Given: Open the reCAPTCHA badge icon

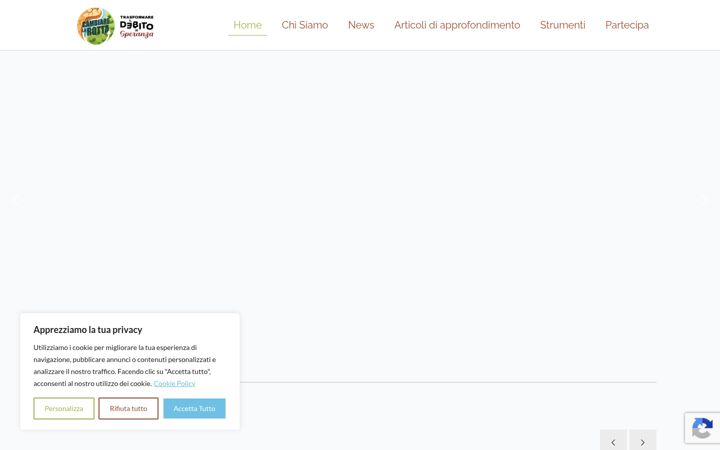Looking at the screenshot, I should tap(702, 428).
